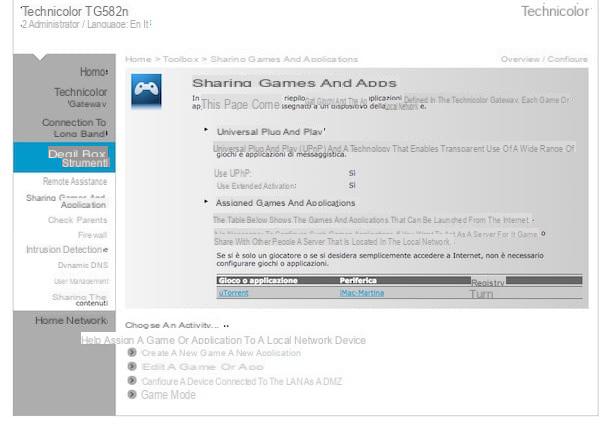Click Technicolor TG582n title text
The image size is (610, 427).
[x=74, y=11]
